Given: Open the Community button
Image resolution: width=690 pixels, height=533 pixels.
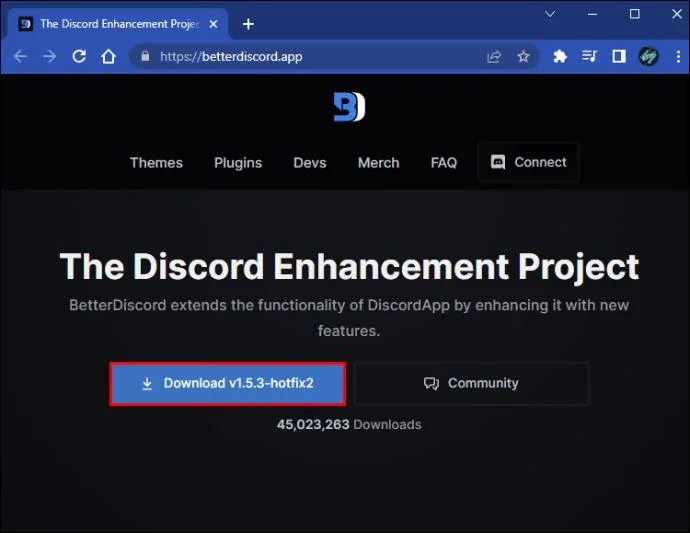Looking at the screenshot, I should (471, 383).
